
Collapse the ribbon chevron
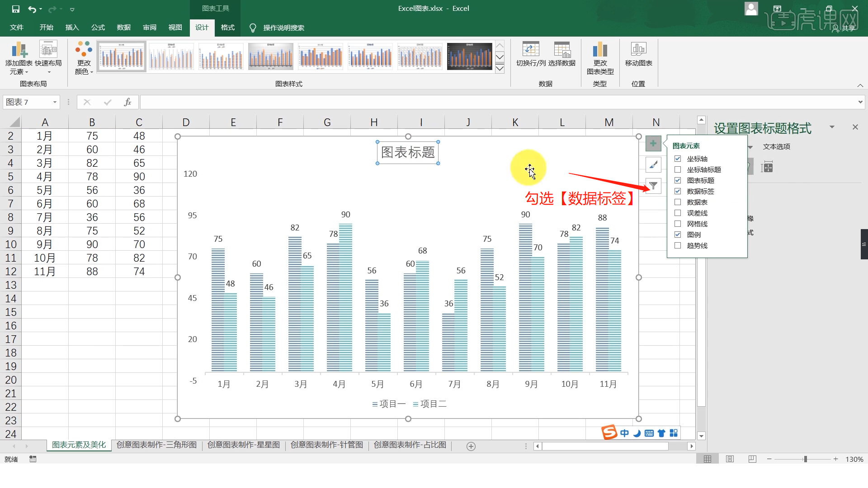click(x=860, y=85)
